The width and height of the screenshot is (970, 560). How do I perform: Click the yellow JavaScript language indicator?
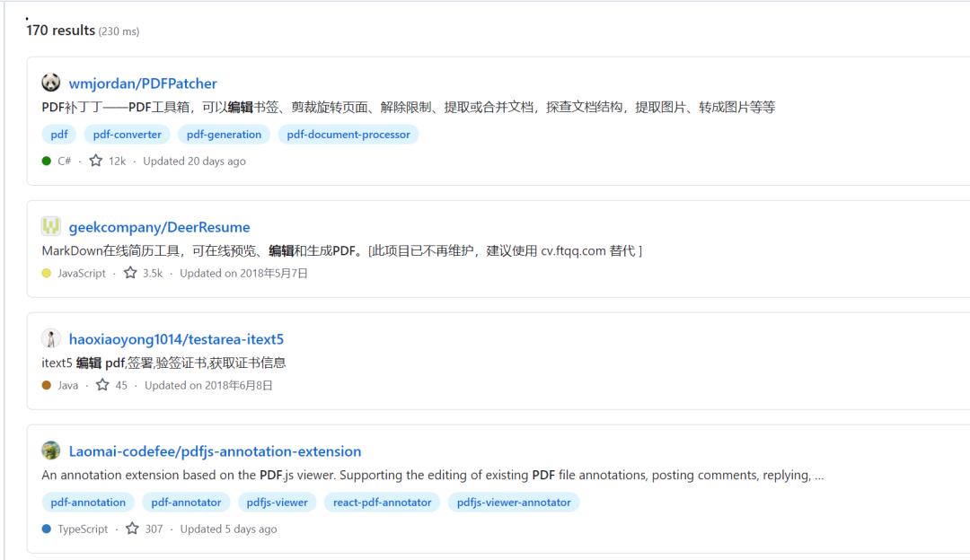(x=45, y=273)
